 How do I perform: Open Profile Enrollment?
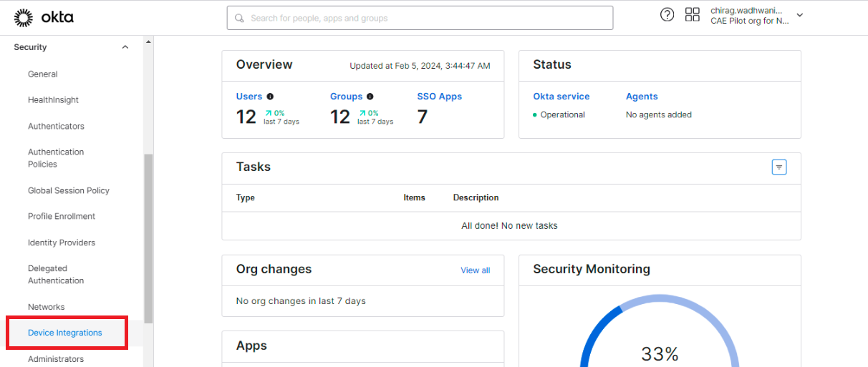click(x=62, y=217)
